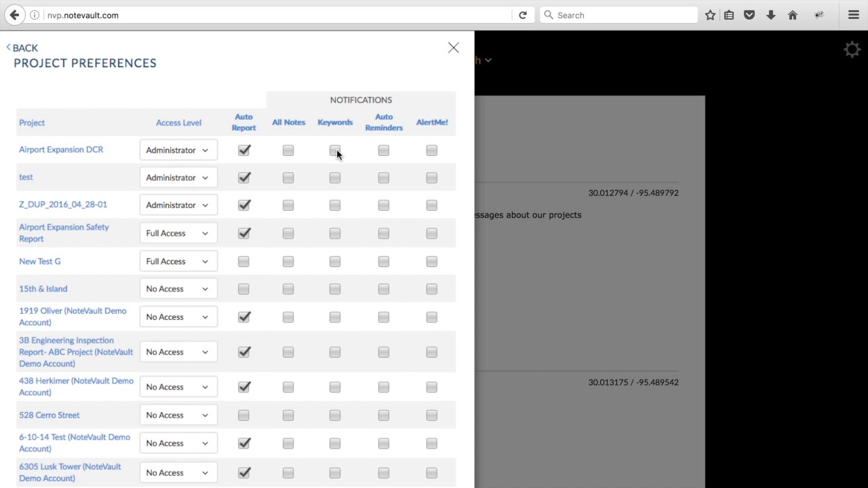This screenshot has width=868, height=488.
Task: Open access dropdown for 6305 Lusk Tower
Action: (x=178, y=473)
